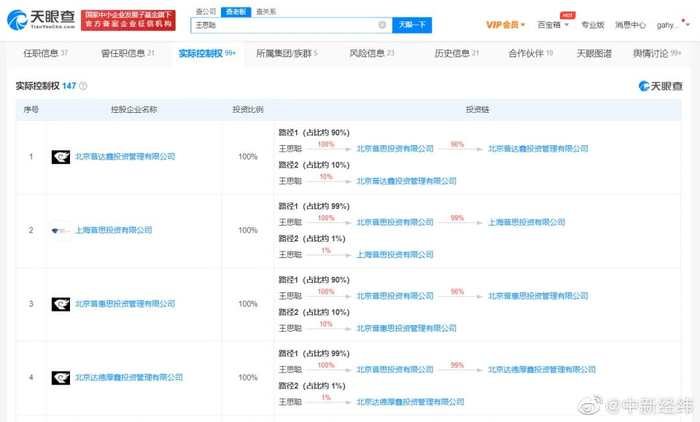The height and width of the screenshot is (422, 700).
Task: Open logo of 北京普达鑫投资管理有限公司 in row 1
Action: click(61, 157)
